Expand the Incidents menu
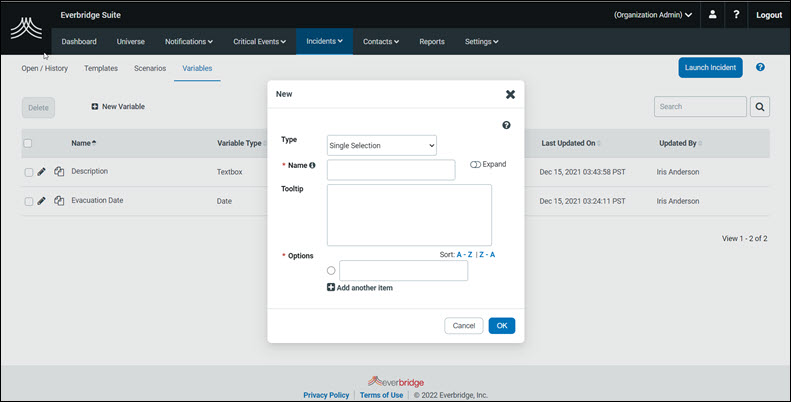791x402 pixels. coord(324,41)
